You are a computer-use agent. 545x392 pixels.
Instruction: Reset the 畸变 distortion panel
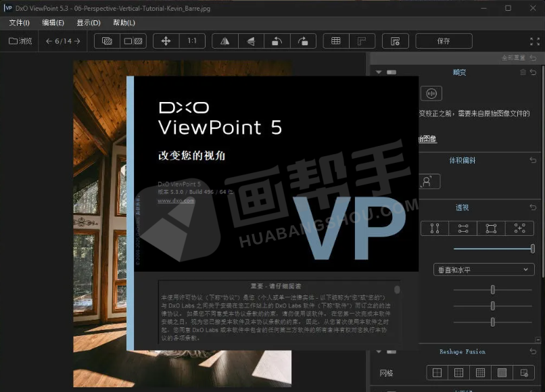(x=534, y=72)
